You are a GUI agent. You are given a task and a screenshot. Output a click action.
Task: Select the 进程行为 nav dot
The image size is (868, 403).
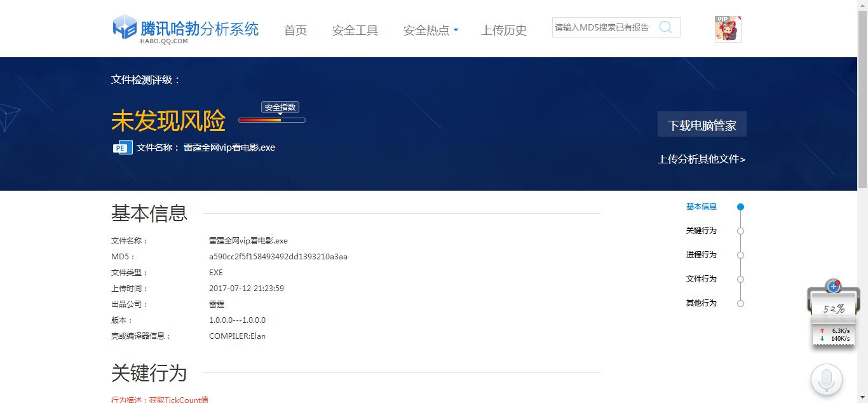point(740,255)
